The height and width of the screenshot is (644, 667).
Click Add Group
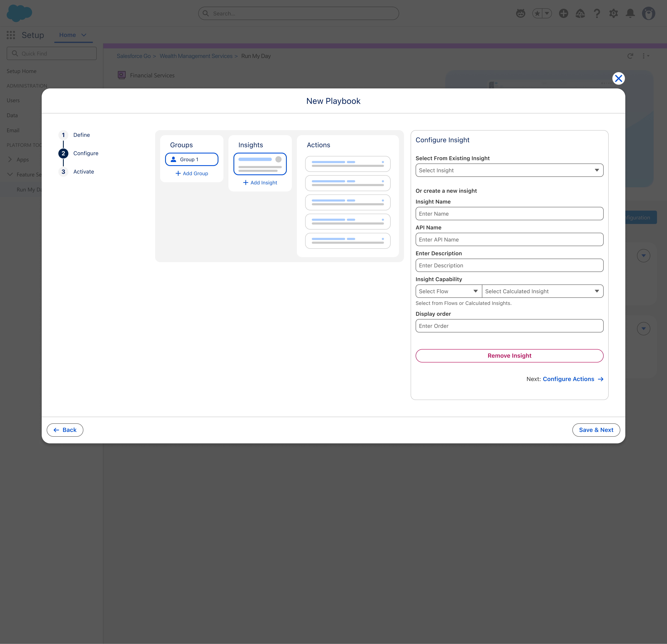(x=192, y=173)
